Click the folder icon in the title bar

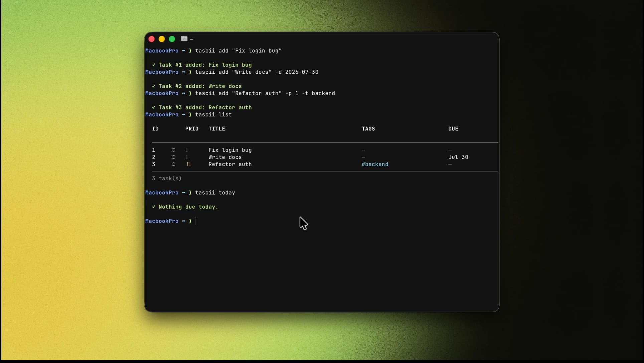tap(184, 39)
